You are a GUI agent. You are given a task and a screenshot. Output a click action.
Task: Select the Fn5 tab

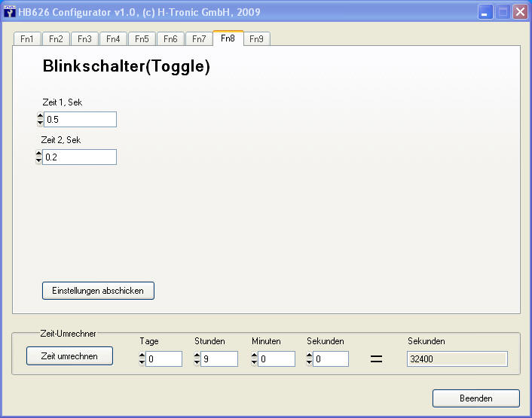(x=142, y=39)
